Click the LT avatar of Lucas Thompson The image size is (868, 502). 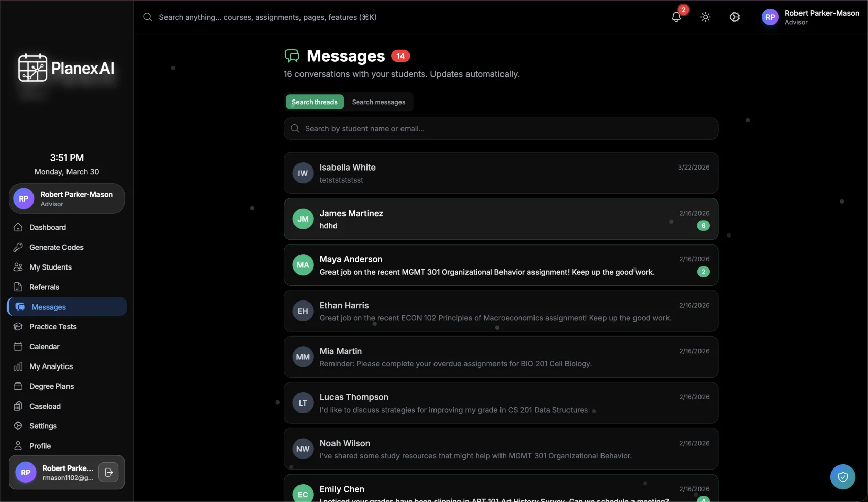pos(303,403)
